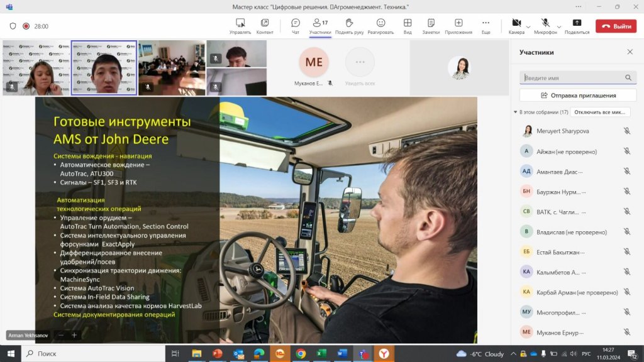
Task: Switch to the Участники tab
Action: [320, 25]
